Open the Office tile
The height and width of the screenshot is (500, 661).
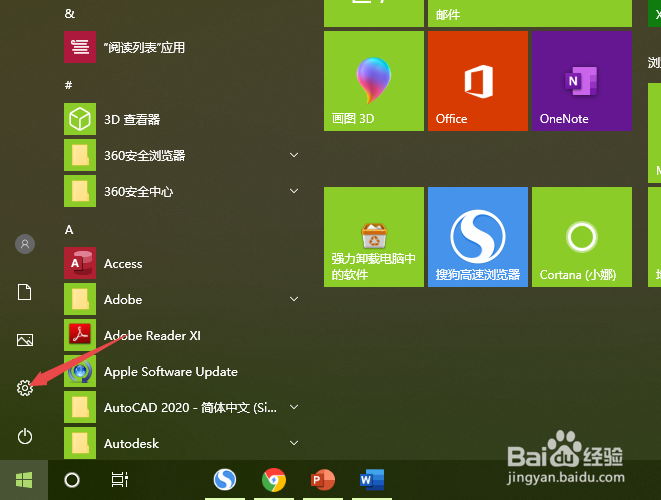tap(478, 81)
